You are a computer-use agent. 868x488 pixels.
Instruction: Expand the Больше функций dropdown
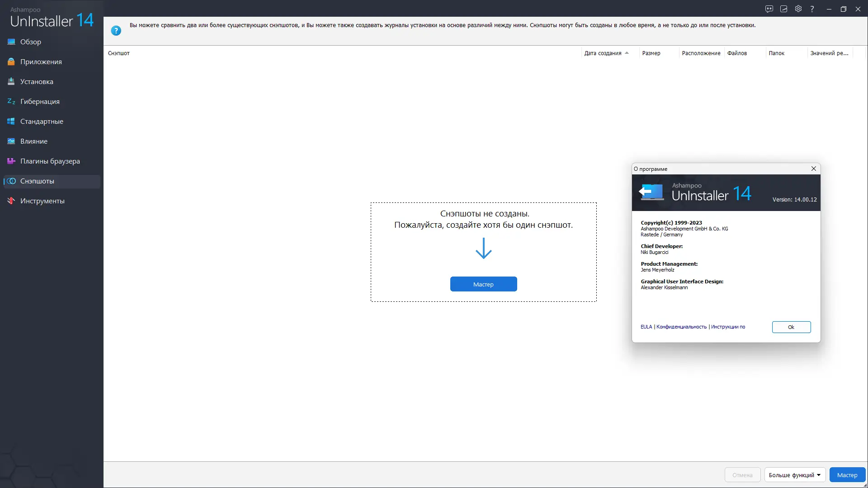[x=795, y=475]
